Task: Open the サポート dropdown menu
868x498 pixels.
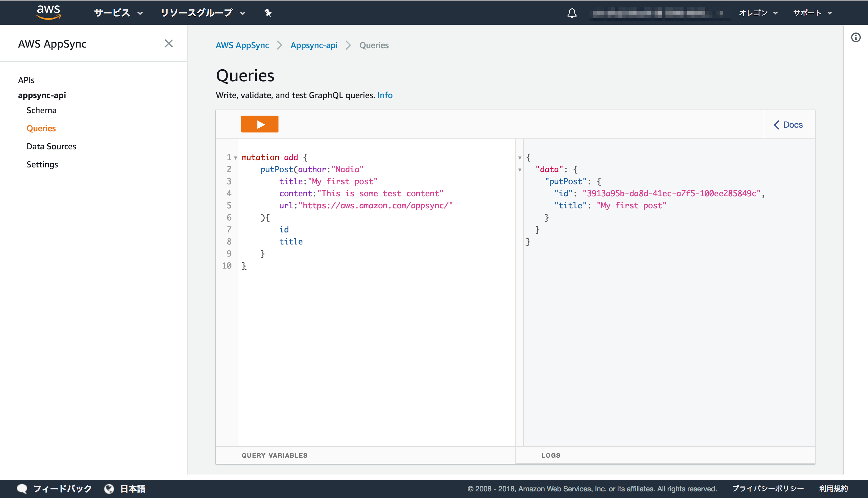Action: tap(812, 13)
